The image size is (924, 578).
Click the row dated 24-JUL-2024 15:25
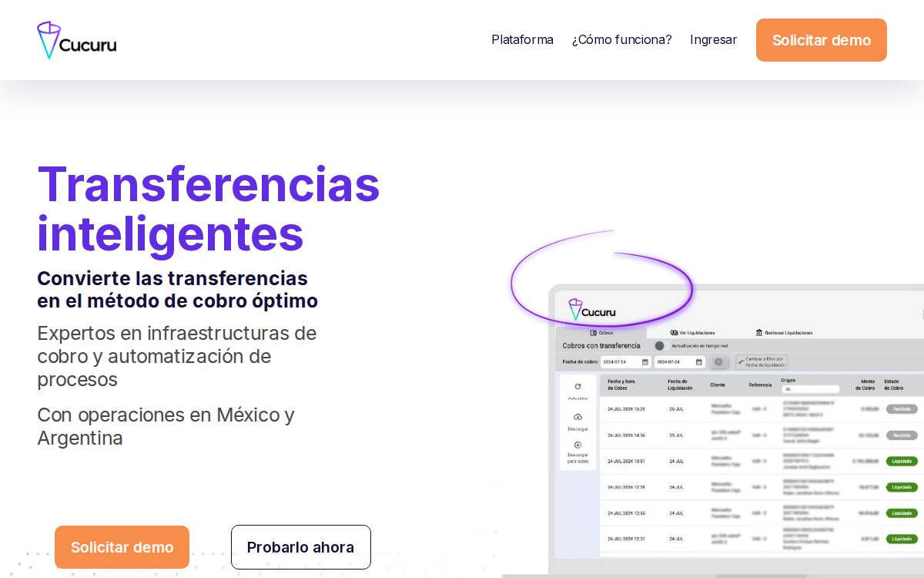[x=762, y=409]
